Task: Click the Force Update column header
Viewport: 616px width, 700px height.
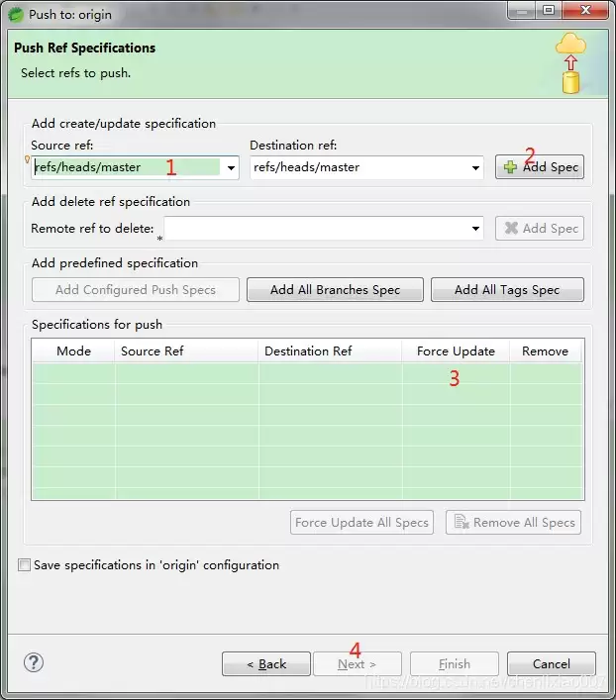Action: click(x=456, y=350)
